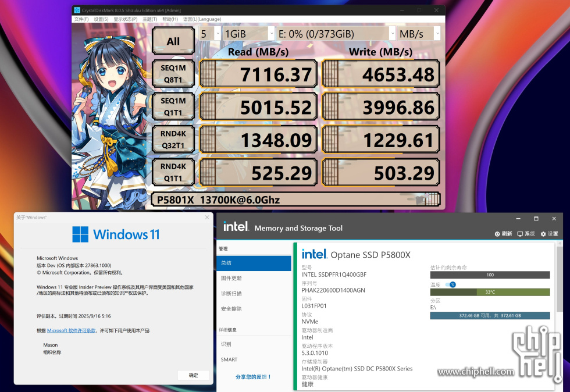This screenshot has height=392, width=570.
Task: Click the serial number PHAK220600D1400AGN
Action: coord(333,290)
